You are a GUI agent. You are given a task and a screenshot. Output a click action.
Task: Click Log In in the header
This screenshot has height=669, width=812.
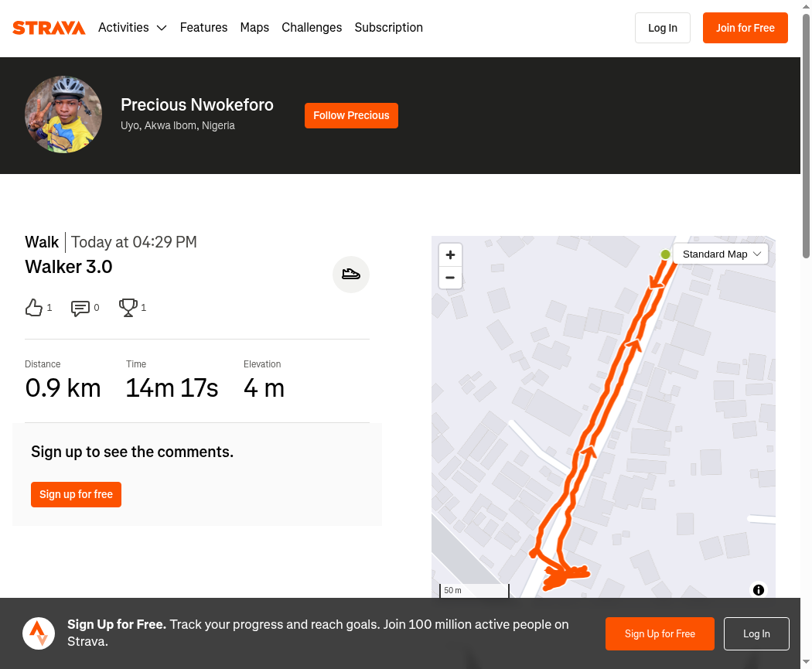coord(662,28)
